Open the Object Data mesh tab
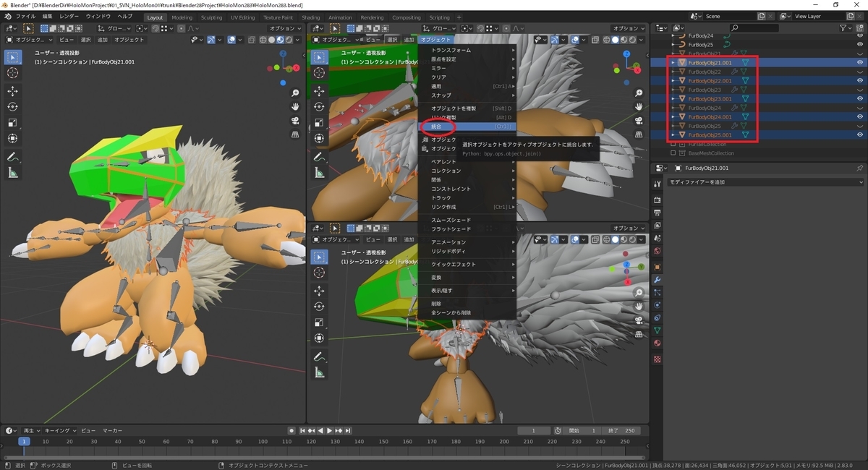 tap(657, 330)
